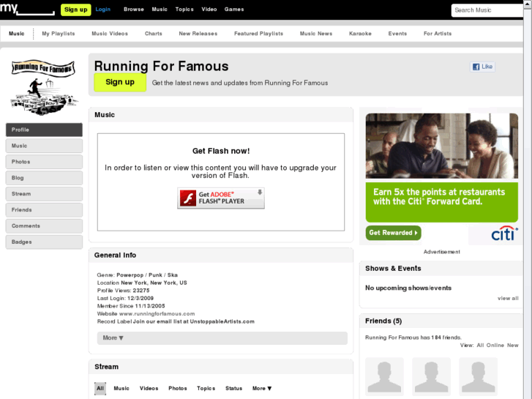The height and width of the screenshot is (399, 532).
Task: Open the Music top navigation item
Action: (160, 10)
